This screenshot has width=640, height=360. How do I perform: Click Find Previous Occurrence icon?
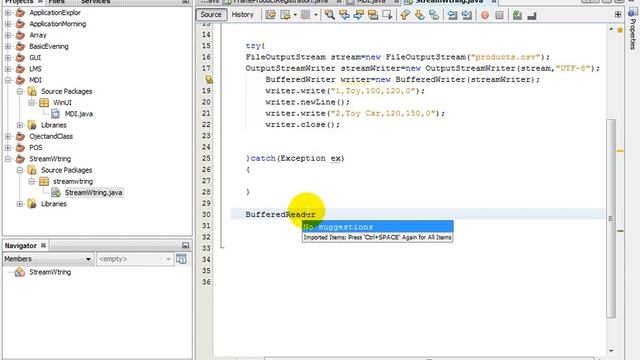coord(344,15)
